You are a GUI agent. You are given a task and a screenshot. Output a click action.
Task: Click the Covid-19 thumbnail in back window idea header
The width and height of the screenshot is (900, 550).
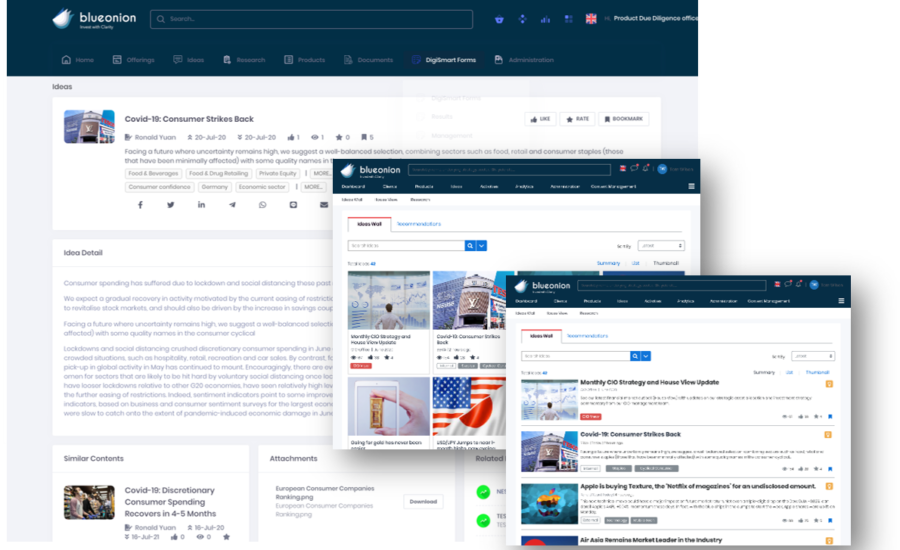point(89,126)
